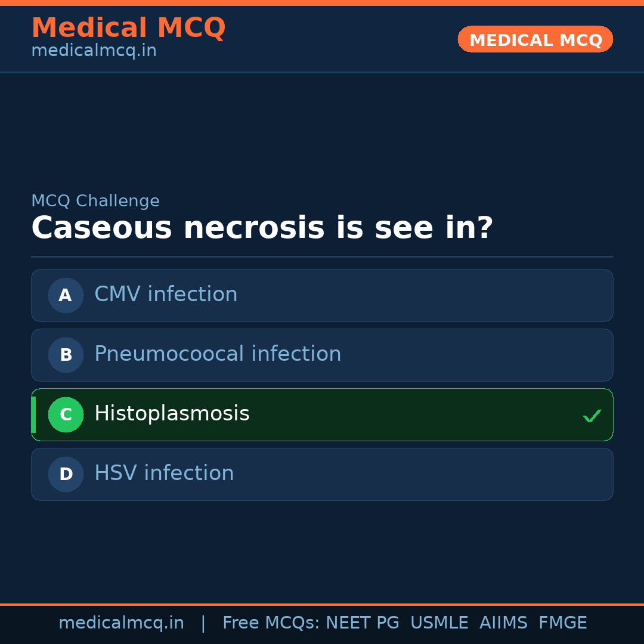Screen dimensions: 644x644
Task: Select the letter B circle icon
Action: coord(66,355)
